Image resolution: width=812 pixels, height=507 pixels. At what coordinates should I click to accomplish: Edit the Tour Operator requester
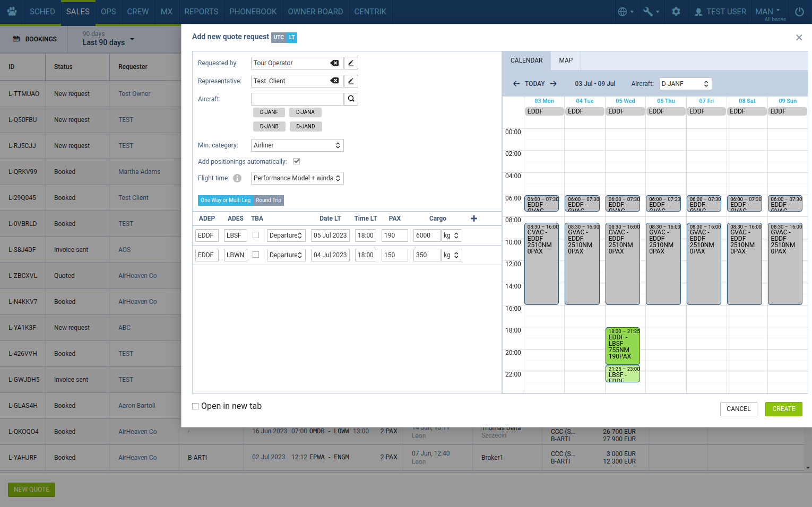click(351, 63)
